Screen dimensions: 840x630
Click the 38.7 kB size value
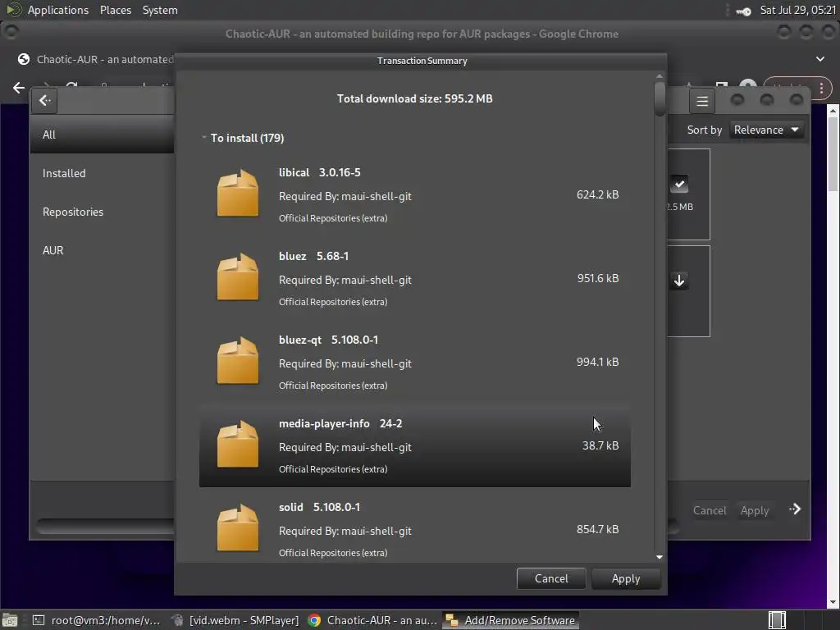click(x=600, y=445)
